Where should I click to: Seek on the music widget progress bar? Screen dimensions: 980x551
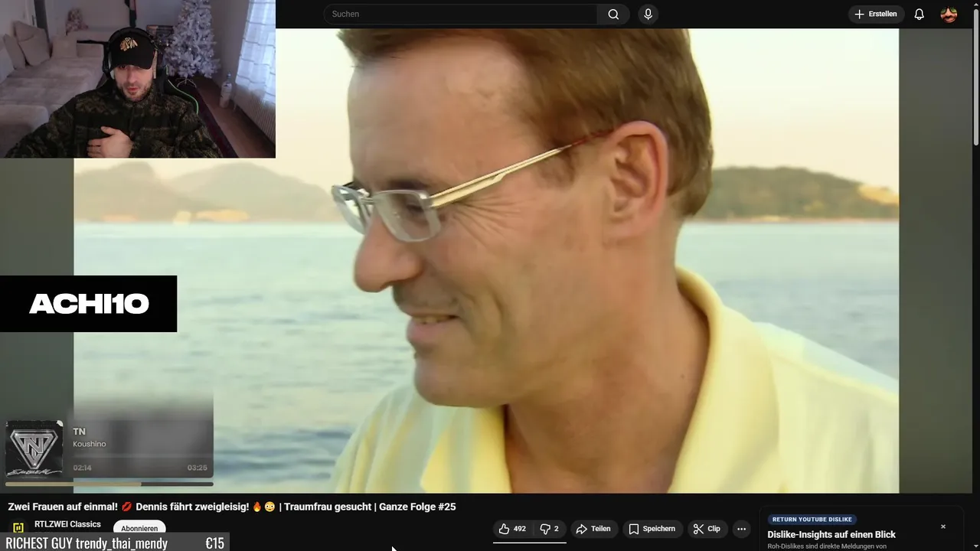[x=109, y=484]
